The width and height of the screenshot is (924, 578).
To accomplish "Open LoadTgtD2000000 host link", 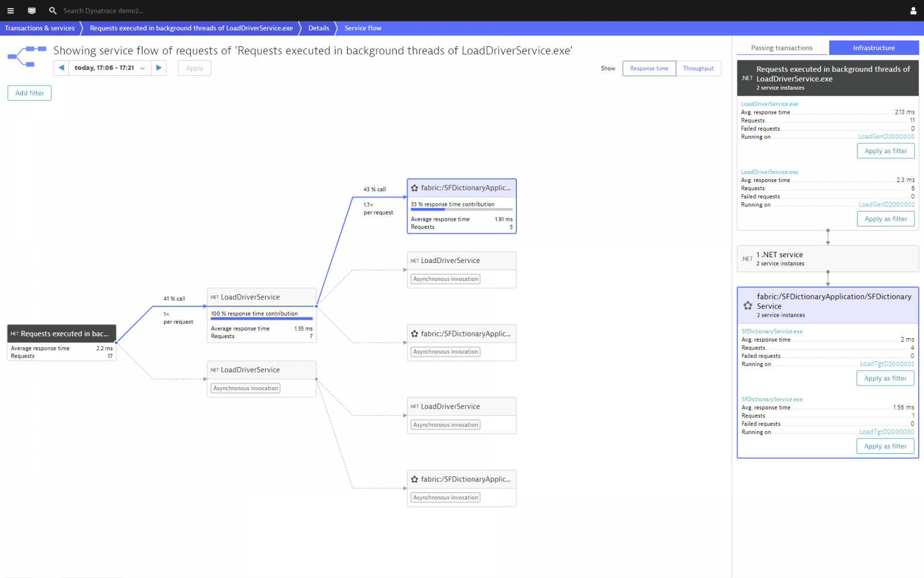I will click(886, 432).
